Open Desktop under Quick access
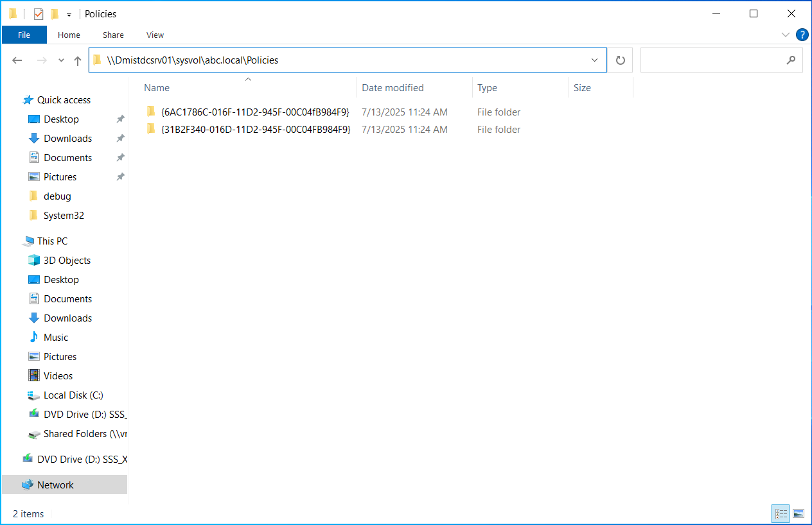 [61, 119]
